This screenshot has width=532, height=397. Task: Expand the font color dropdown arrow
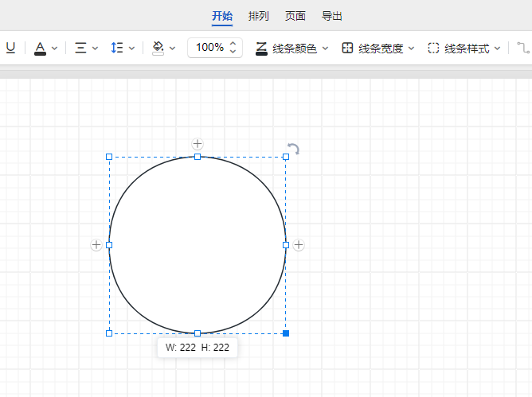pyautogui.click(x=54, y=49)
